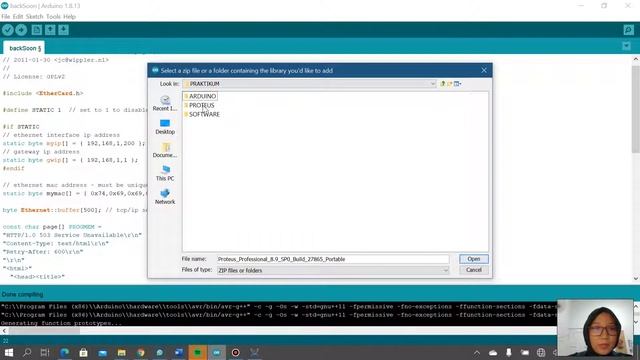The width and height of the screenshot is (640, 360).
Task: Open the view menu icon in dialog
Action: click(x=458, y=84)
